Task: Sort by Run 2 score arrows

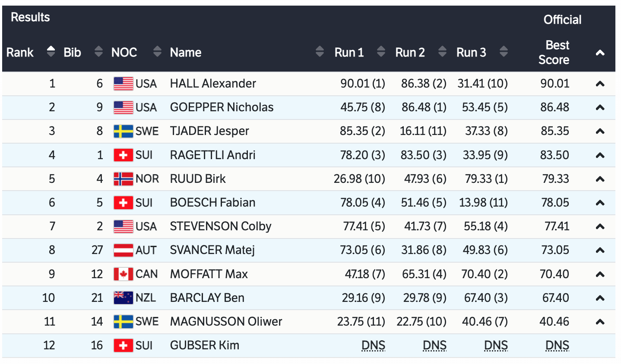Action: pyautogui.click(x=442, y=52)
